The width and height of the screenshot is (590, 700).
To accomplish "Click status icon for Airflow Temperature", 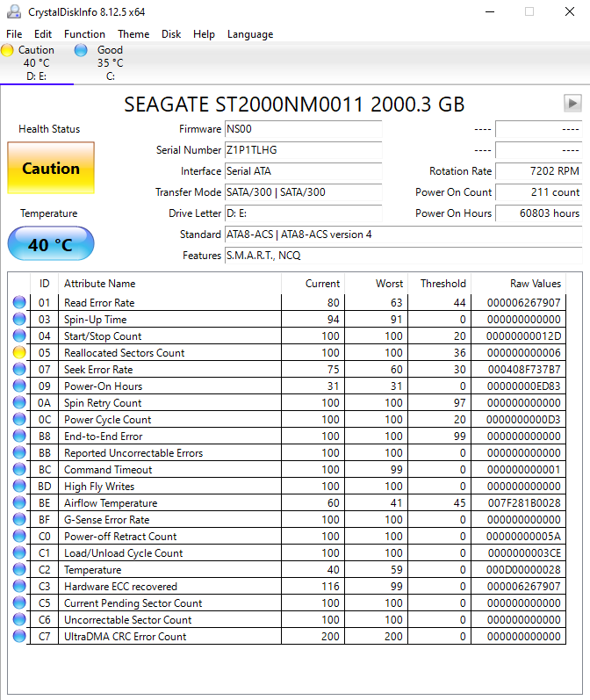I will click(19, 502).
